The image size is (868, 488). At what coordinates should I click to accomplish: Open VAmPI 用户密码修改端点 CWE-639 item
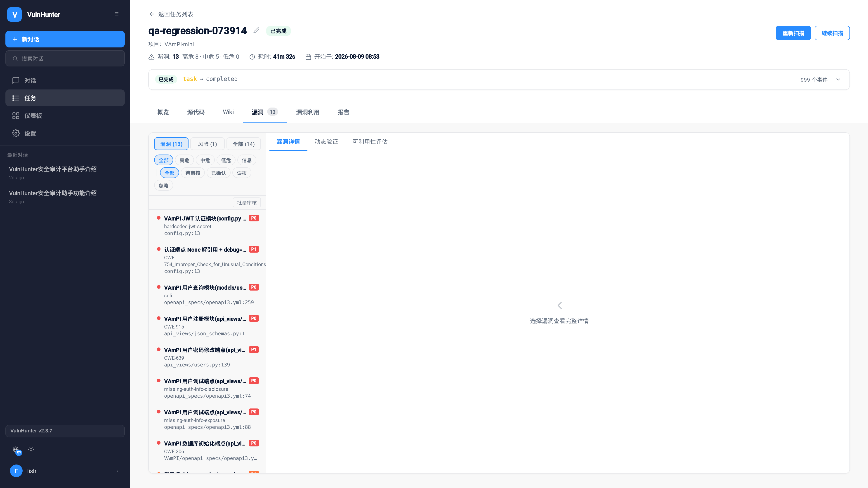pyautogui.click(x=208, y=357)
